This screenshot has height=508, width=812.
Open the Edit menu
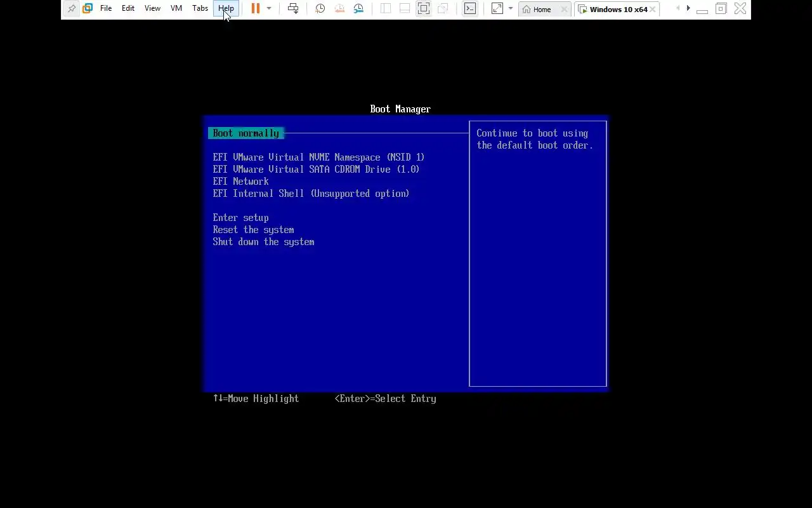(128, 9)
